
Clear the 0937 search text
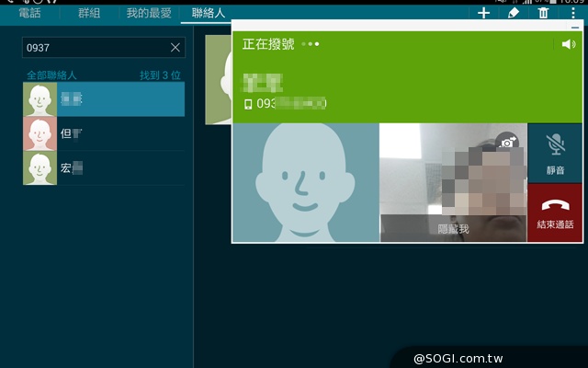(175, 47)
